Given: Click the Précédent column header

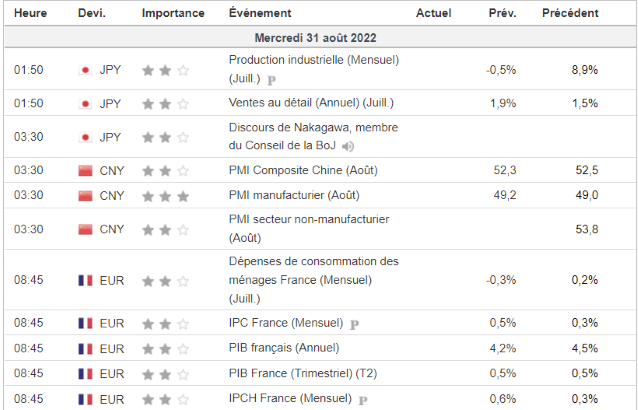Looking at the screenshot, I should 570,13.
